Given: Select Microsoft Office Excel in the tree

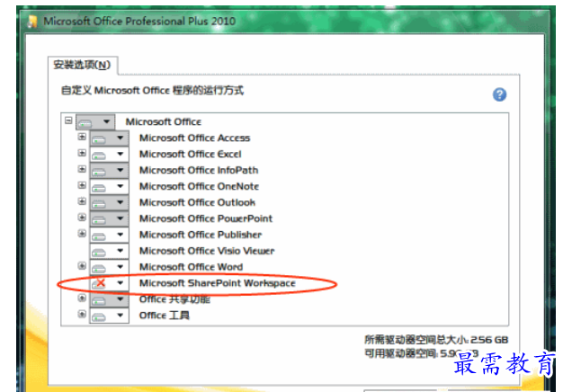Looking at the screenshot, I should click(191, 154).
